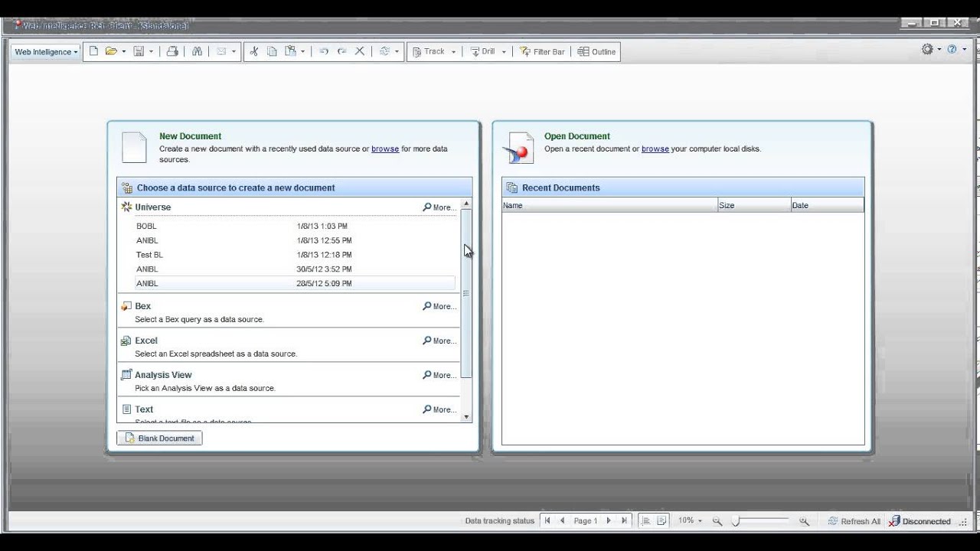Click the Paste clipboard icon
The image size is (980, 551).
[x=290, y=51]
